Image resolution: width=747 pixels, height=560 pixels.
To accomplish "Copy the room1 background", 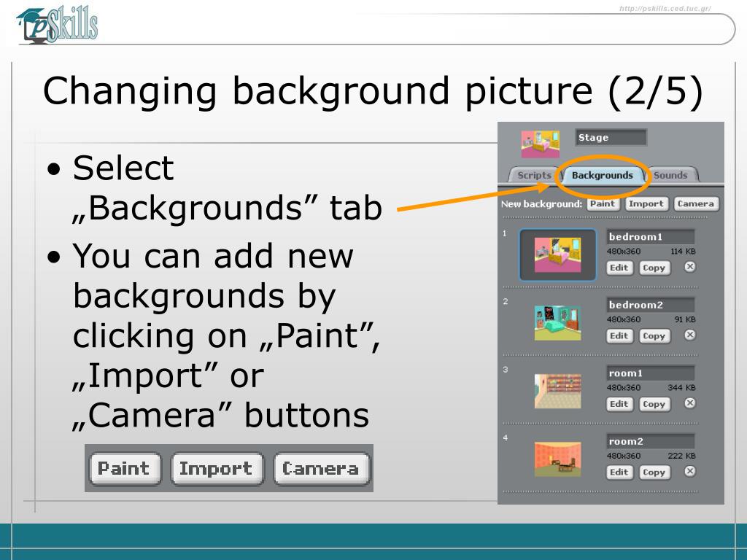I will (654, 404).
